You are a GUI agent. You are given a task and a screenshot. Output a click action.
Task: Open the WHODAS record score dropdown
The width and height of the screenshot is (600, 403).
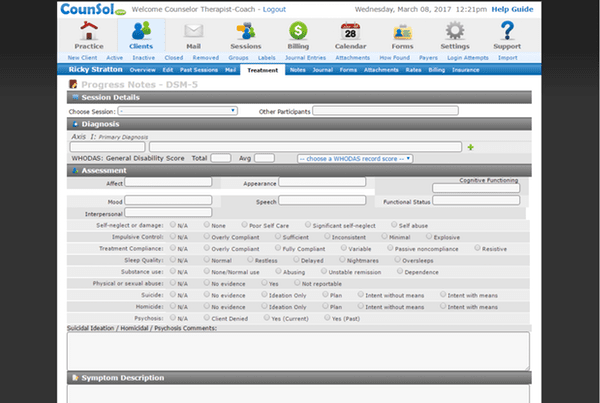point(355,158)
